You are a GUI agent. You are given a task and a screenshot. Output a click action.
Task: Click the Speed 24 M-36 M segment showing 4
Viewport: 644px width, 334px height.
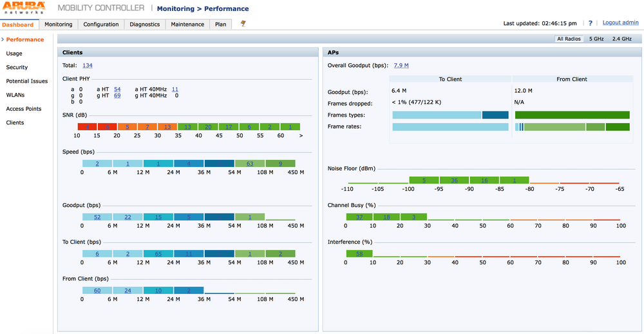coord(189,164)
